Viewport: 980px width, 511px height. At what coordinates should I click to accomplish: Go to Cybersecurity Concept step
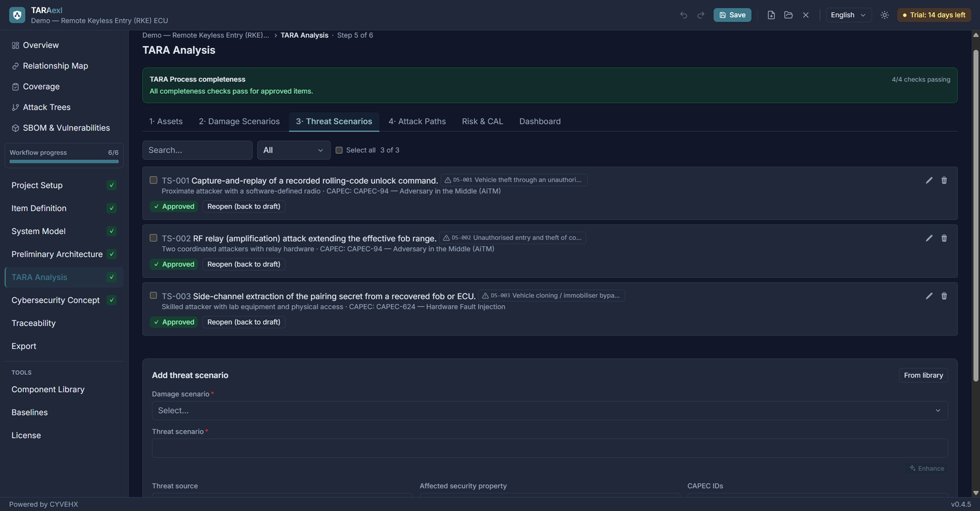click(x=64, y=300)
